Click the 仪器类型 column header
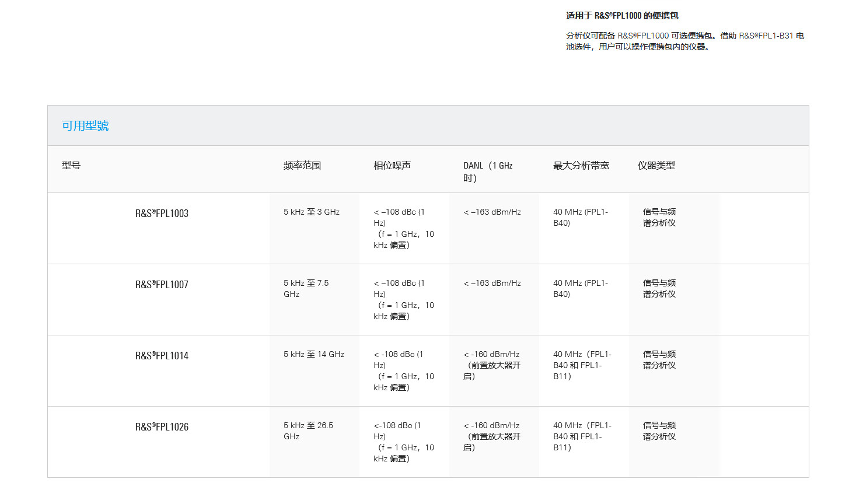The image size is (842, 504). coord(656,166)
